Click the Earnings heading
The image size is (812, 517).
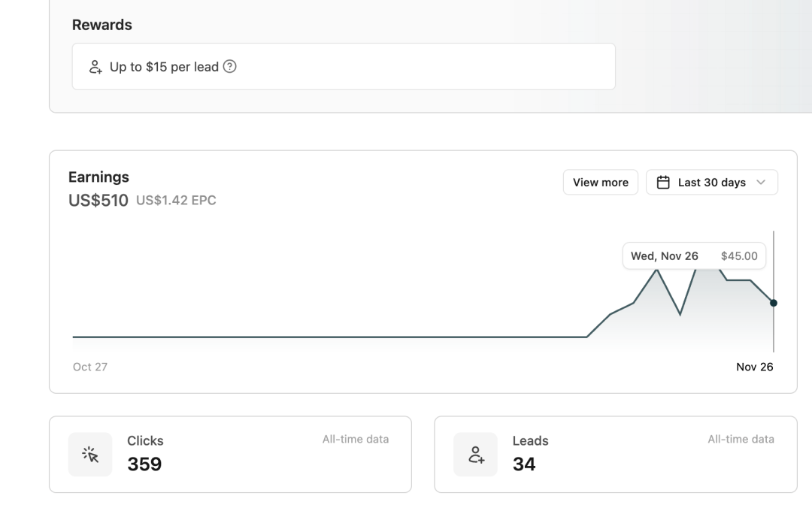(x=99, y=177)
